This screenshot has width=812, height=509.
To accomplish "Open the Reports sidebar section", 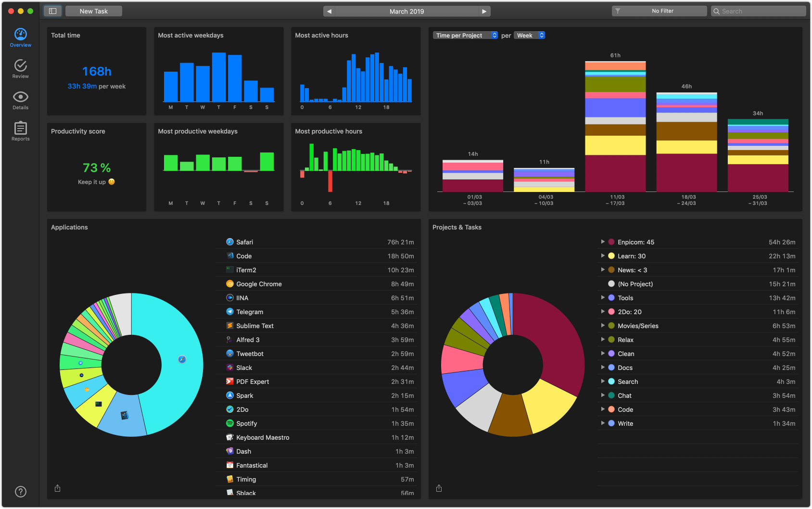I will [x=20, y=131].
